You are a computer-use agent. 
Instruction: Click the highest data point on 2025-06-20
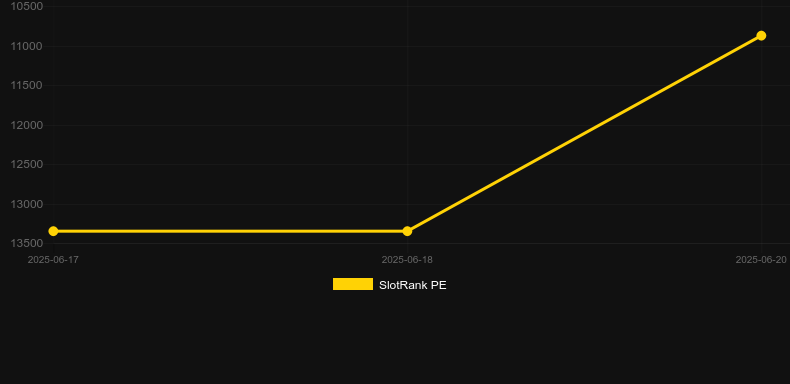[761, 36]
